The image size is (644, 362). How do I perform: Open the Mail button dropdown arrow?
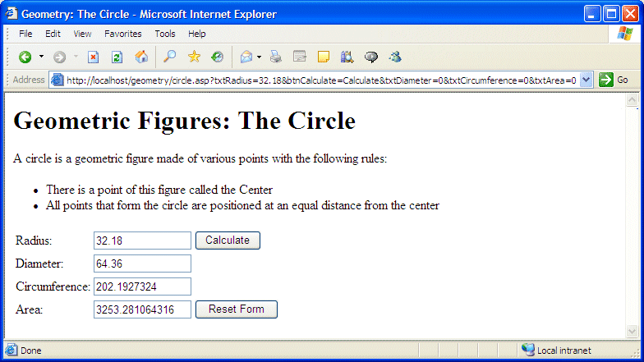[259, 57]
